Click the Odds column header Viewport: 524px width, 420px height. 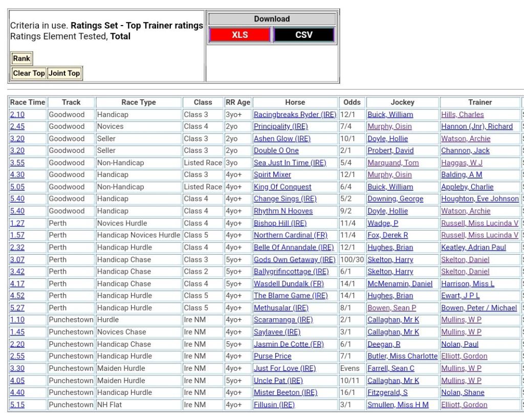(352, 102)
